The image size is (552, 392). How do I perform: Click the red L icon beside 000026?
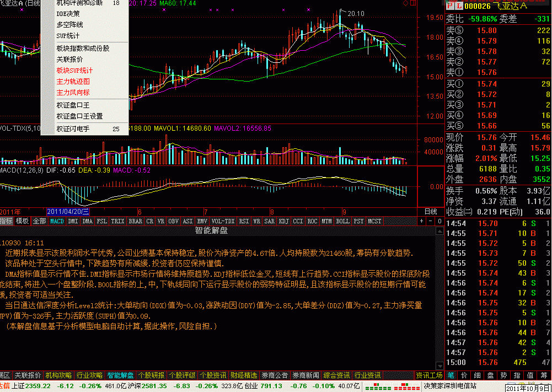[459, 6]
